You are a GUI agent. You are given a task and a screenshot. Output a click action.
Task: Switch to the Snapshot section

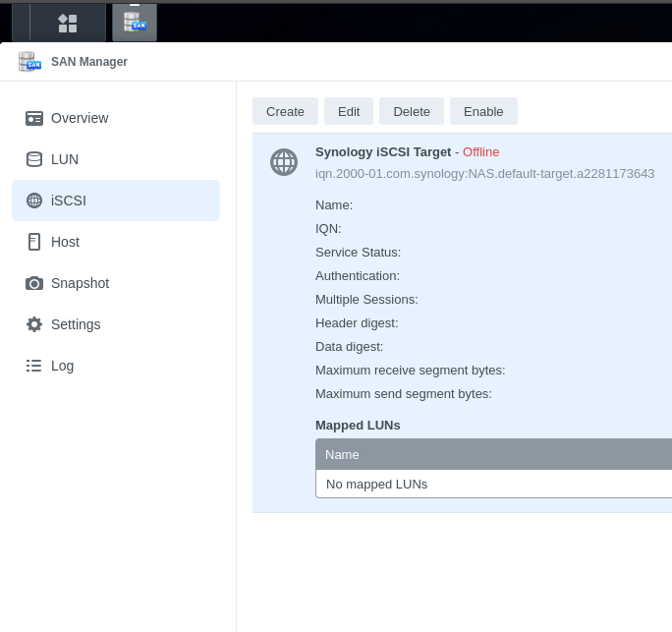pos(116,283)
